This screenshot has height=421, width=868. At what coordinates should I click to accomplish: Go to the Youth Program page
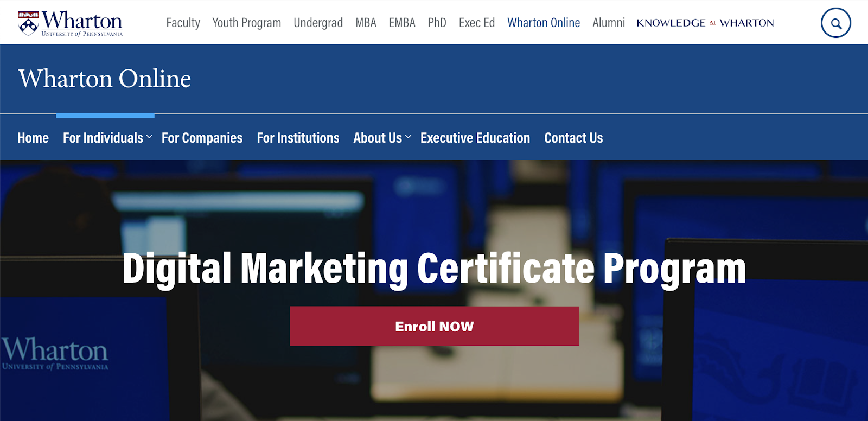pyautogui.click(x=246, y=23)
